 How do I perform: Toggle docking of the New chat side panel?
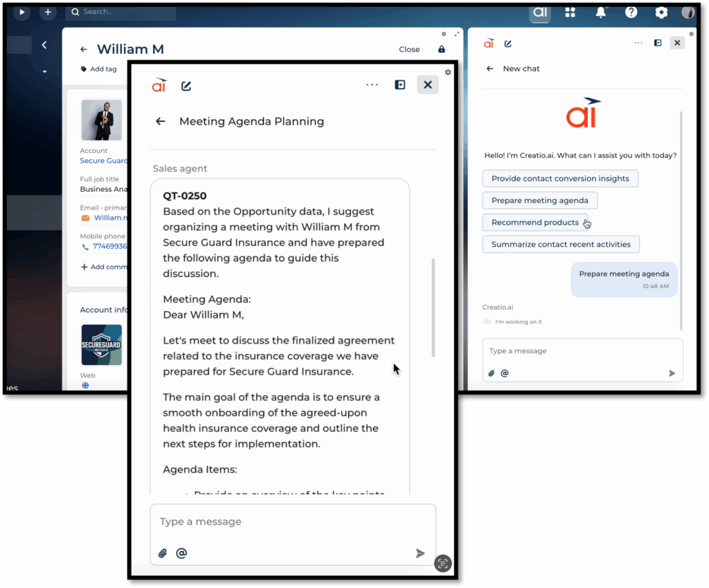coord(658,43)
